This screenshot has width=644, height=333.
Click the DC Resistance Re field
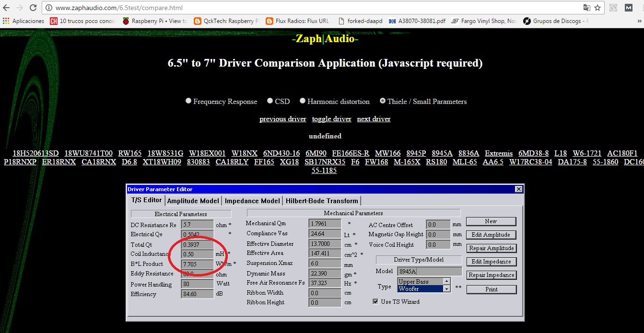[x=197, y=225]
